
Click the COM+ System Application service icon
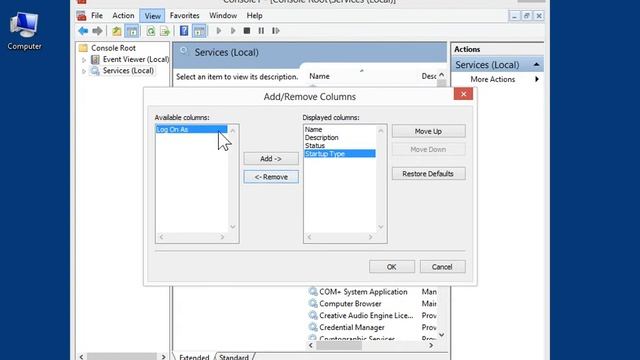pos(313,291)
